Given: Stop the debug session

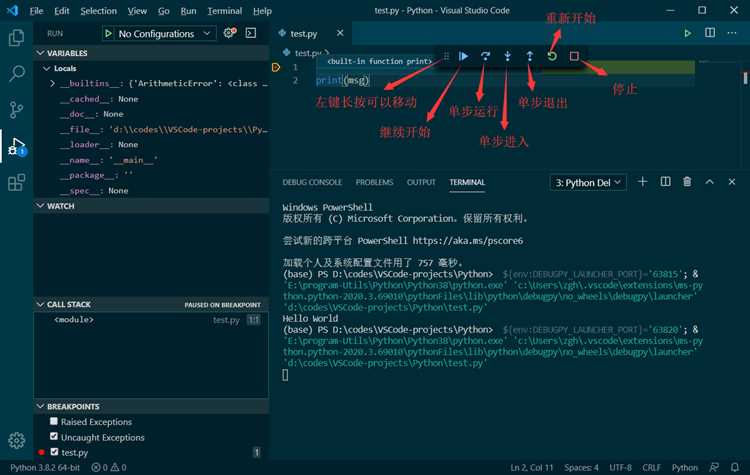Looking at the screenshot, I should (x=574, y=56).
